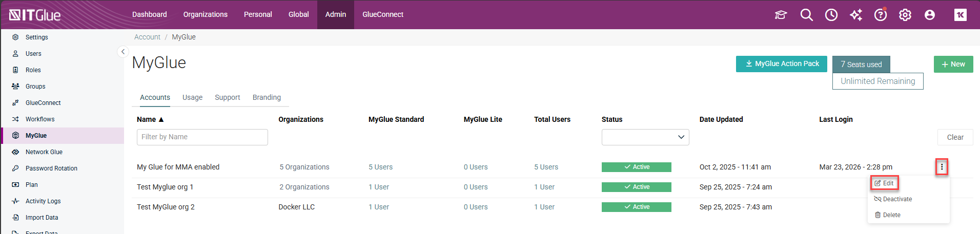Open the 5 Organizations link
Viewport: 980px width, 234px height.
click(304, 167)
